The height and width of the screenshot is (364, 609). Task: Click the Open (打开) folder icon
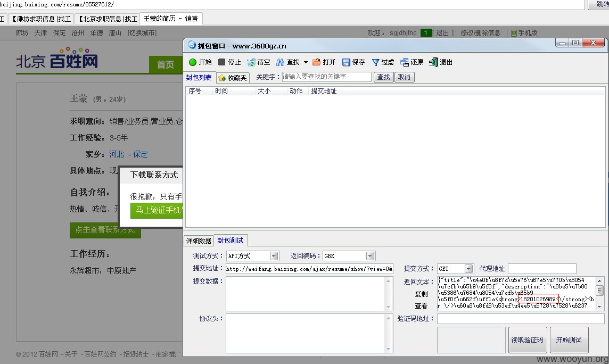click(317, 62)
